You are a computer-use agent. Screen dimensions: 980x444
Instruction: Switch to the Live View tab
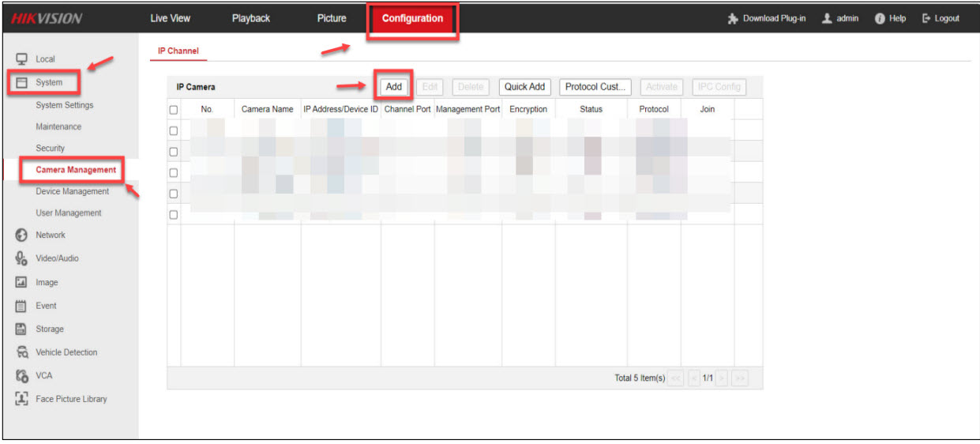pos(170,18)
